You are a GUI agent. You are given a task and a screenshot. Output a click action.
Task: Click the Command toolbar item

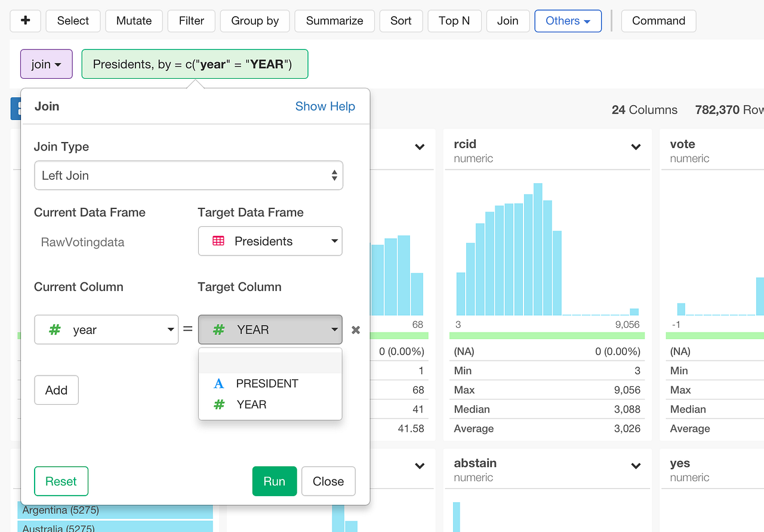658,20
